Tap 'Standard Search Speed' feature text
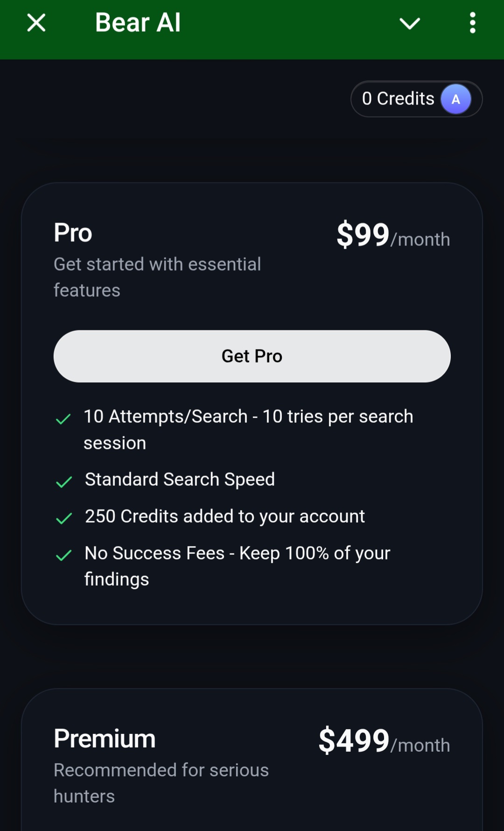 [180, 480]
